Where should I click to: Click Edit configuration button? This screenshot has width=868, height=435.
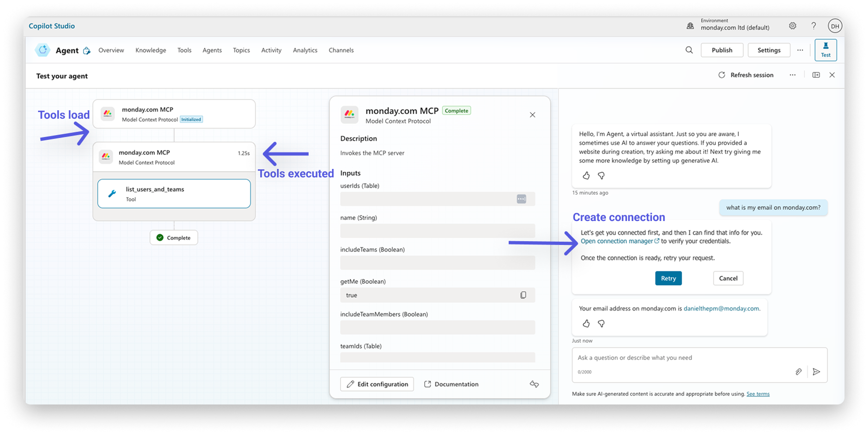[377, 384]
